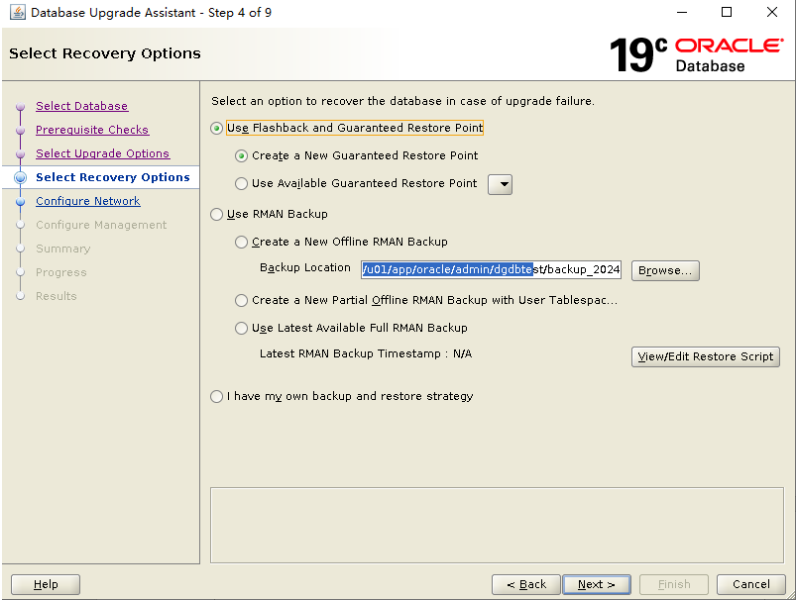Click the current step indicator bullet
The image size is (796, 600).
(x=20, y=177)
